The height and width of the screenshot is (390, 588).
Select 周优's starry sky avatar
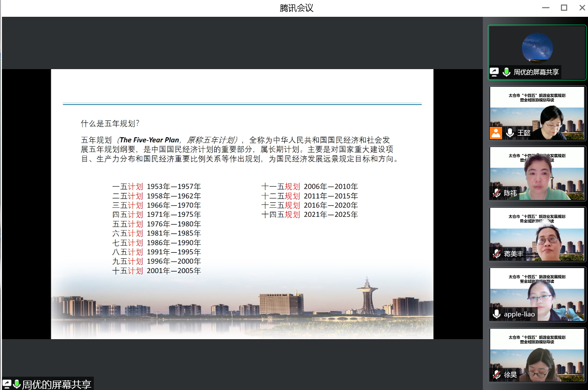point(537,47)
